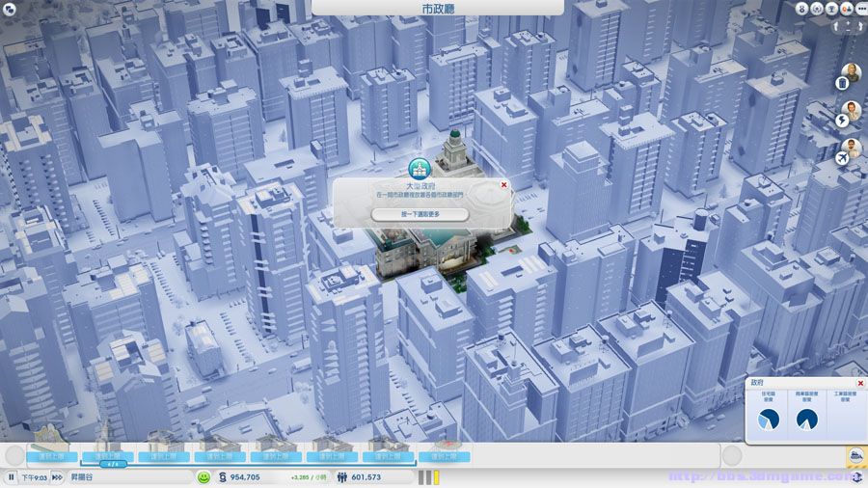Pause the game simulation
868x488 pixels.
point(11,477)
